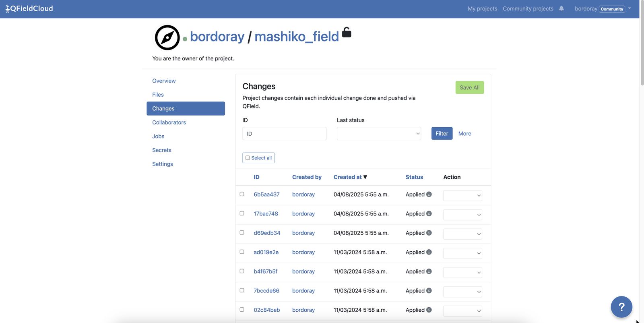
Task: Click the Save All button
Action: pos(470,87)
